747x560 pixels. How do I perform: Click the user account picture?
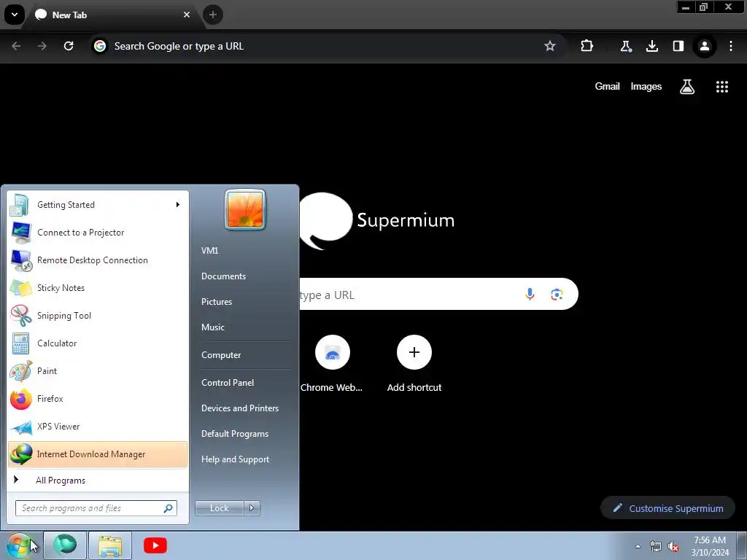coord(245,209)
